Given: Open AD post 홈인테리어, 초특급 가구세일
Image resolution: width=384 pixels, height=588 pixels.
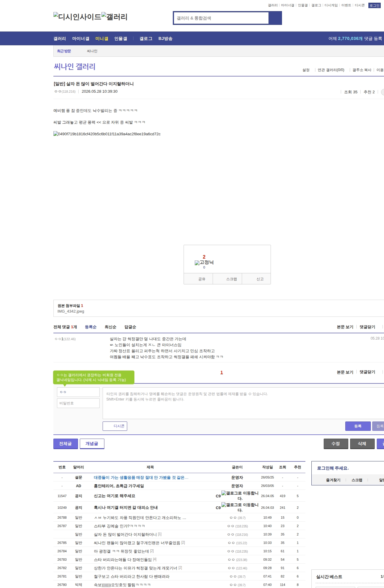Looking at the screenshot, I should [x=119, y=486].
